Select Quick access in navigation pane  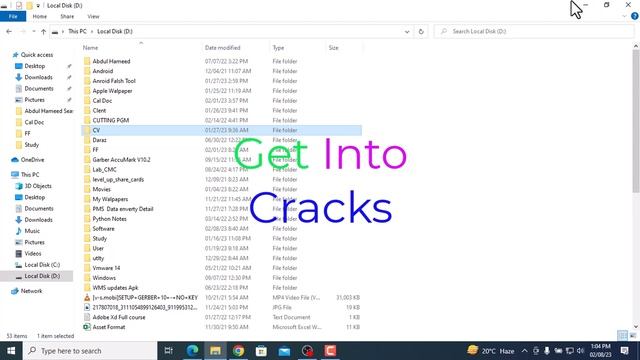point(36,55)
